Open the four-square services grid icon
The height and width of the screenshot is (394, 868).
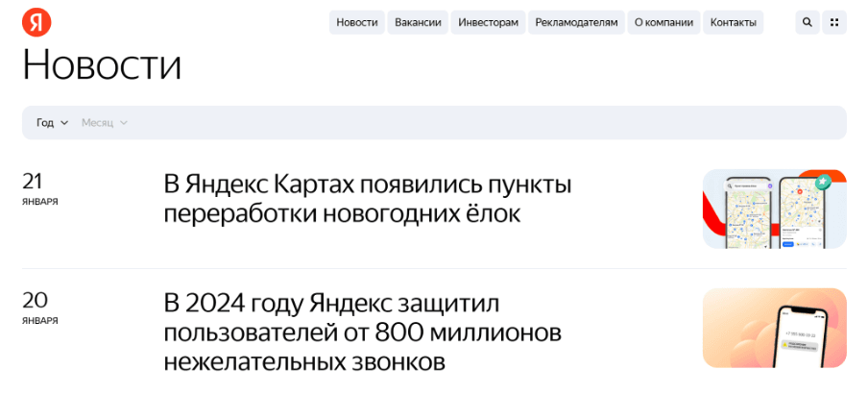(833, 22)
